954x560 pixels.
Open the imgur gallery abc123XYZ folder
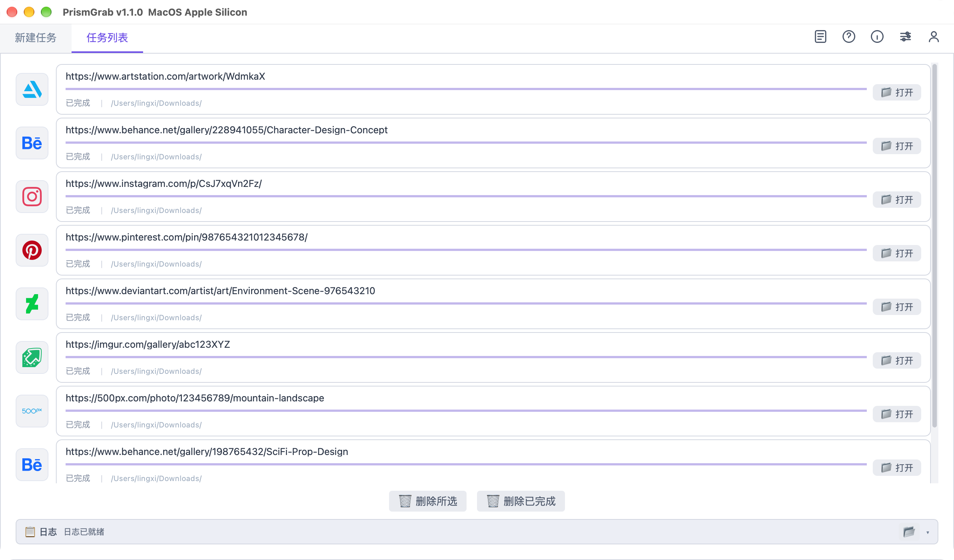point(897,360)
